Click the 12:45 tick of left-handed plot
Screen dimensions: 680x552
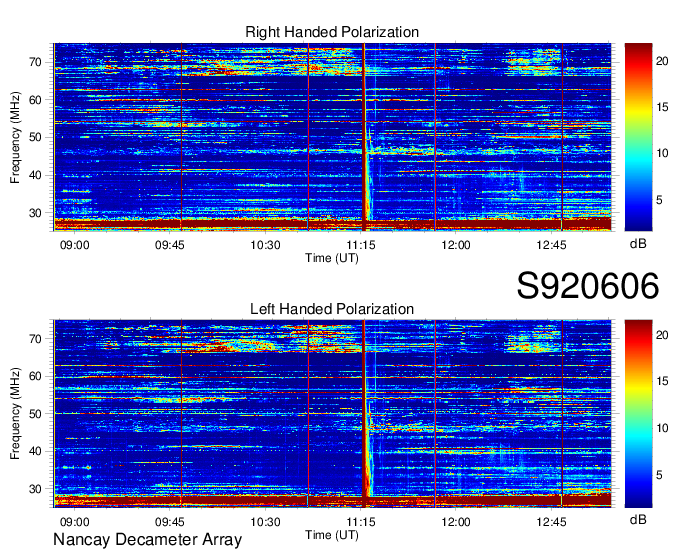pyautogui.click(x=551, y=522)
